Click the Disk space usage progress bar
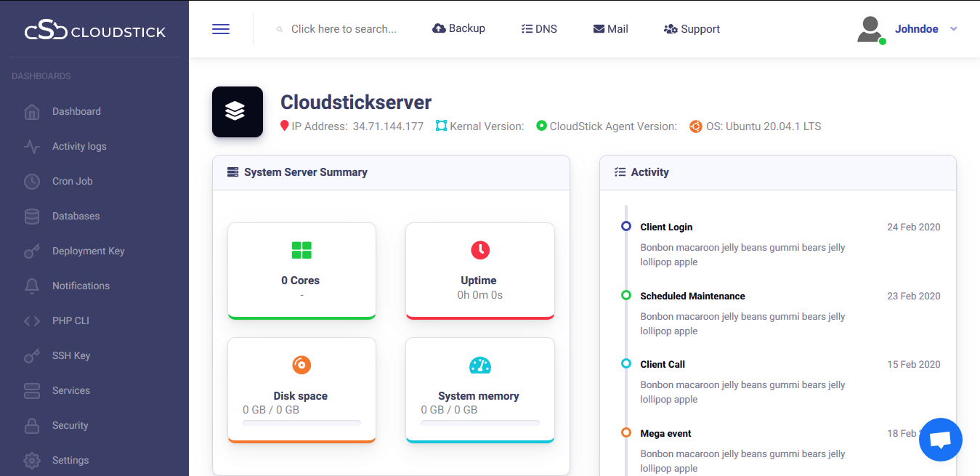The height and width of the screenshot is (476, 980). click(x=301, y=423)
